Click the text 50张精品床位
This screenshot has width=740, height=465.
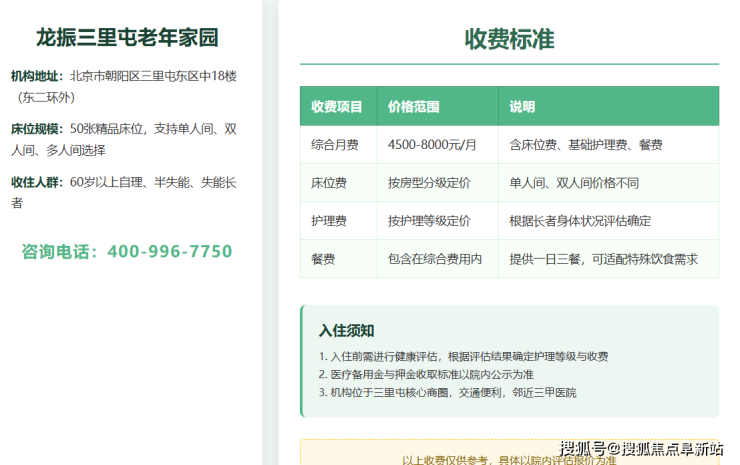106,129
